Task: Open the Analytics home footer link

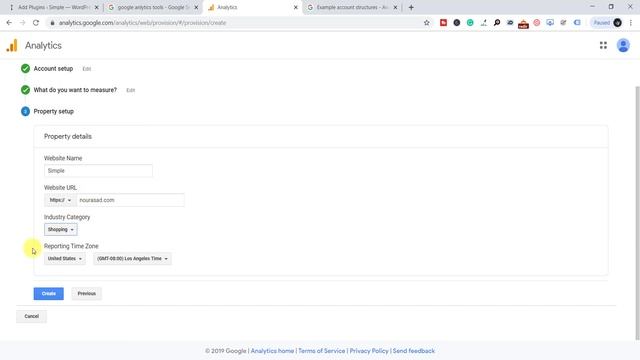Action: coord(272,351)
